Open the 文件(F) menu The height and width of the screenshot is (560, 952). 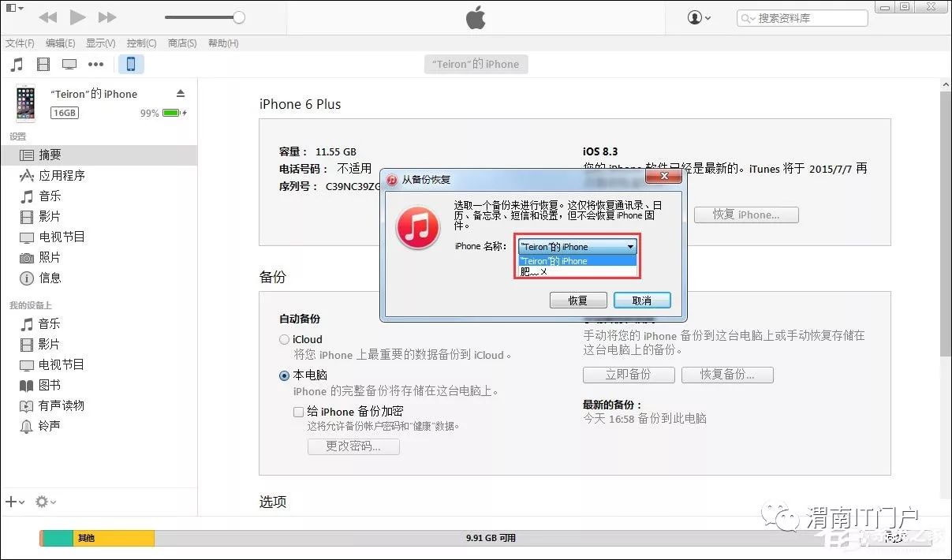pos(20,43)
